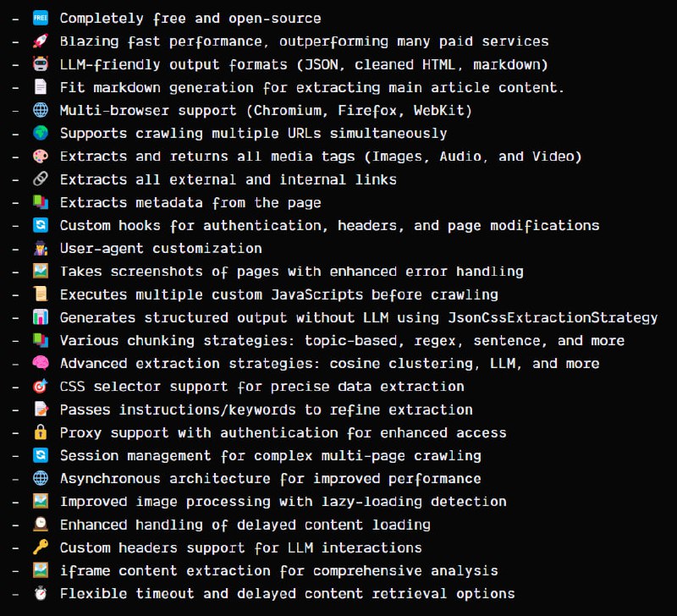Image resolution: width=677 pixels, height=616 pixels.
Task: Click the "Session management" line text
Action: [x=270, y=455]
